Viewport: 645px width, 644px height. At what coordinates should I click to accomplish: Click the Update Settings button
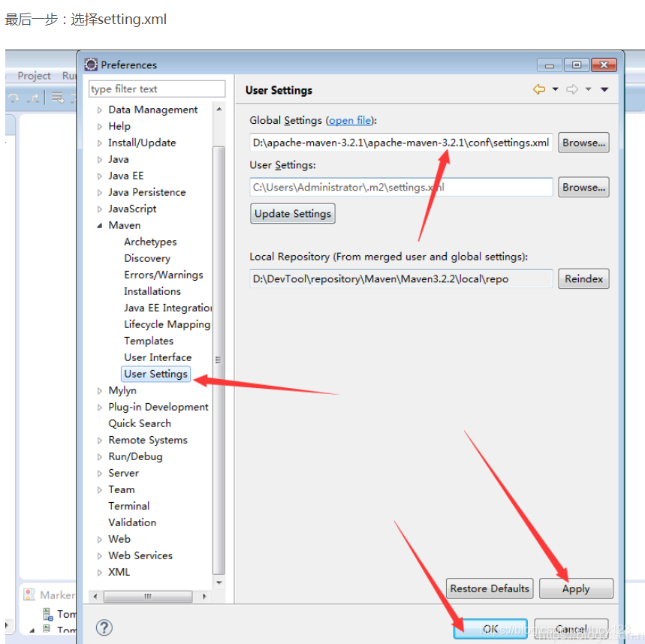292,213
